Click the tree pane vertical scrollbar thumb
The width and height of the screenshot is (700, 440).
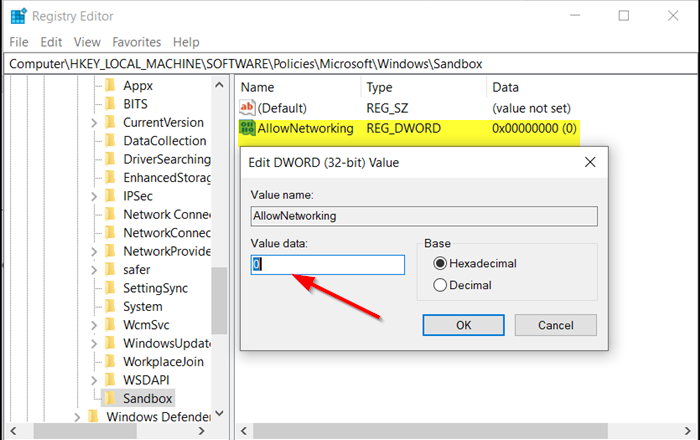coord(219,300)
